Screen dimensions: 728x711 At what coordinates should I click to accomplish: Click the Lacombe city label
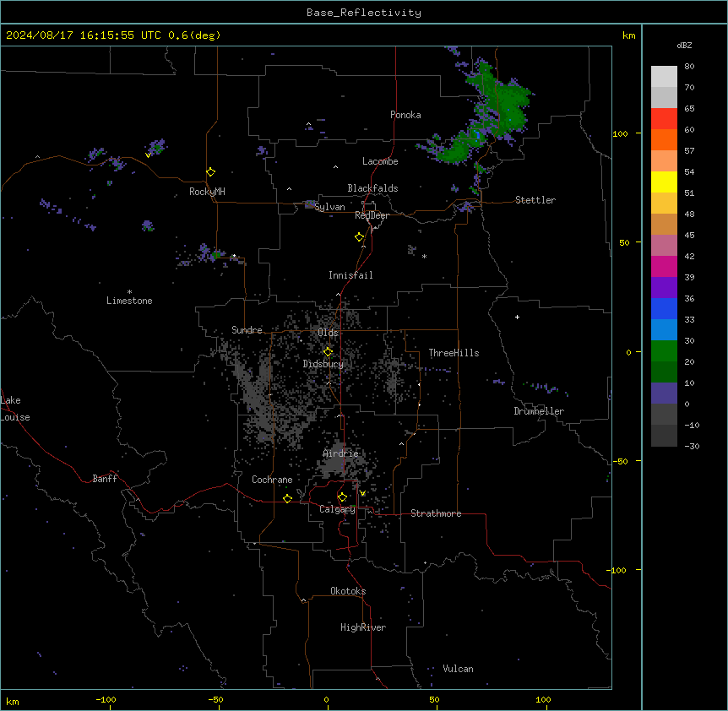380,161
